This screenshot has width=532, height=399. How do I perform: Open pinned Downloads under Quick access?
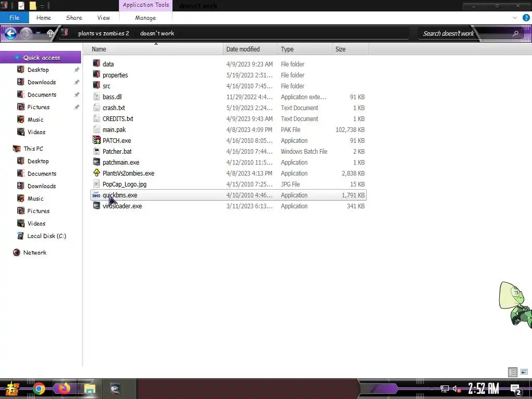point(42,82)
